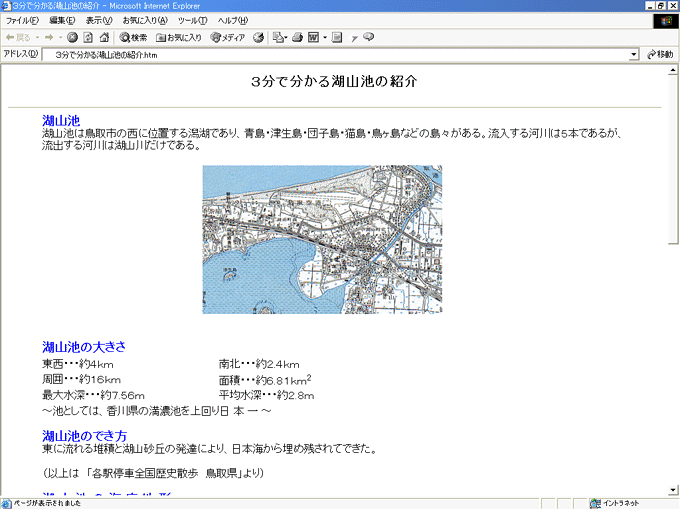Open the Media (メディア) toolbar button
Viewport: 680px width, 510px height.
click(x=228, y=37)
